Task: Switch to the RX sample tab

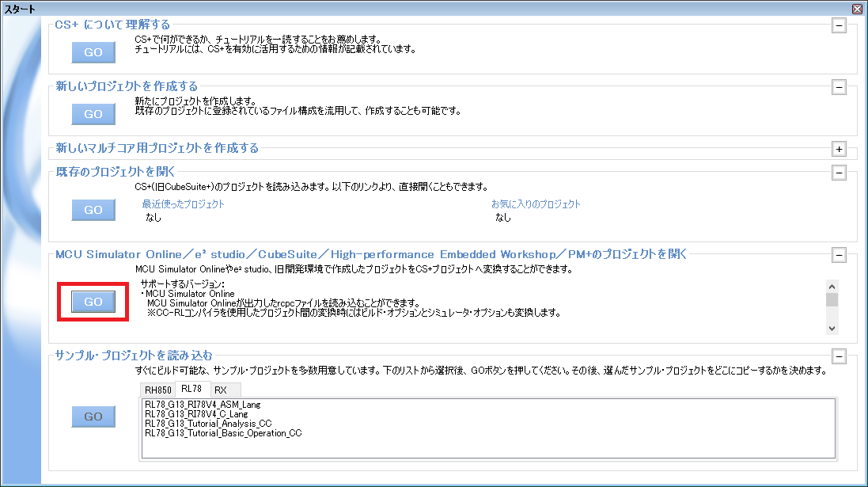Action: coord(221,390)
